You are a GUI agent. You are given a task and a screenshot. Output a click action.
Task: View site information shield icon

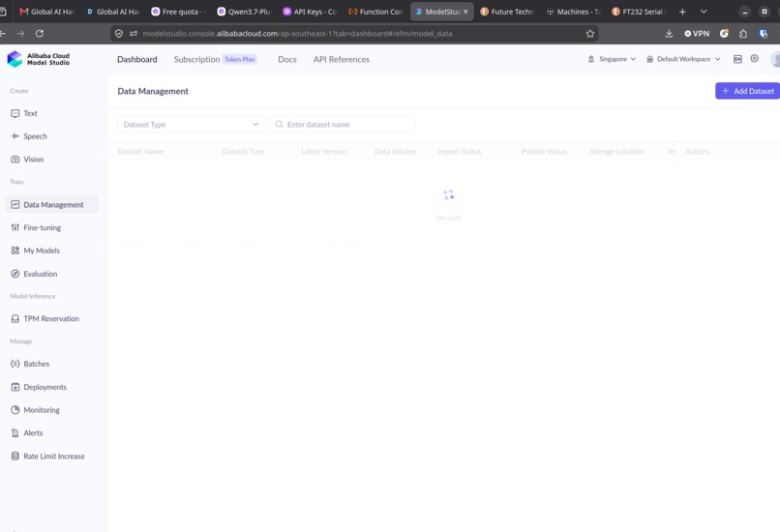(x=119, y=33)
